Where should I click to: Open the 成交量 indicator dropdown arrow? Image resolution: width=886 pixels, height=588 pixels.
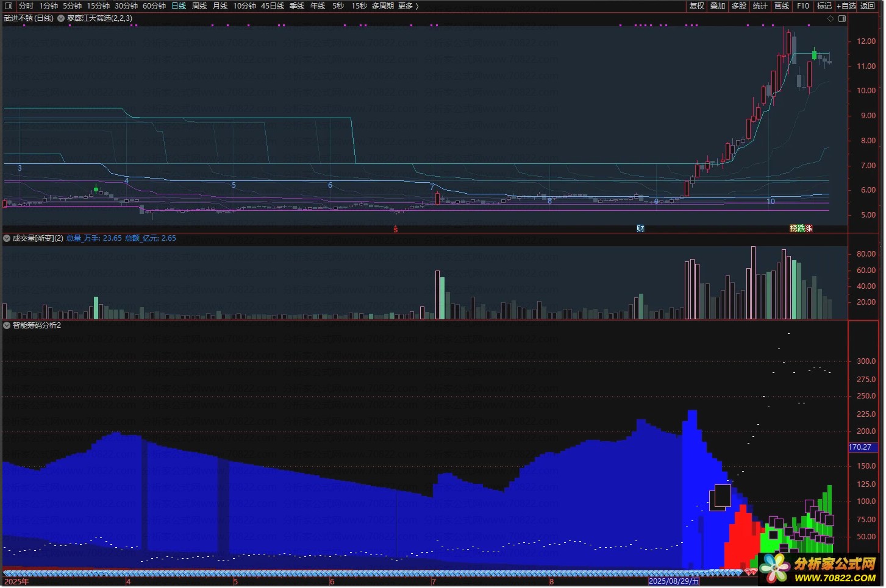(x=7, y=238)
